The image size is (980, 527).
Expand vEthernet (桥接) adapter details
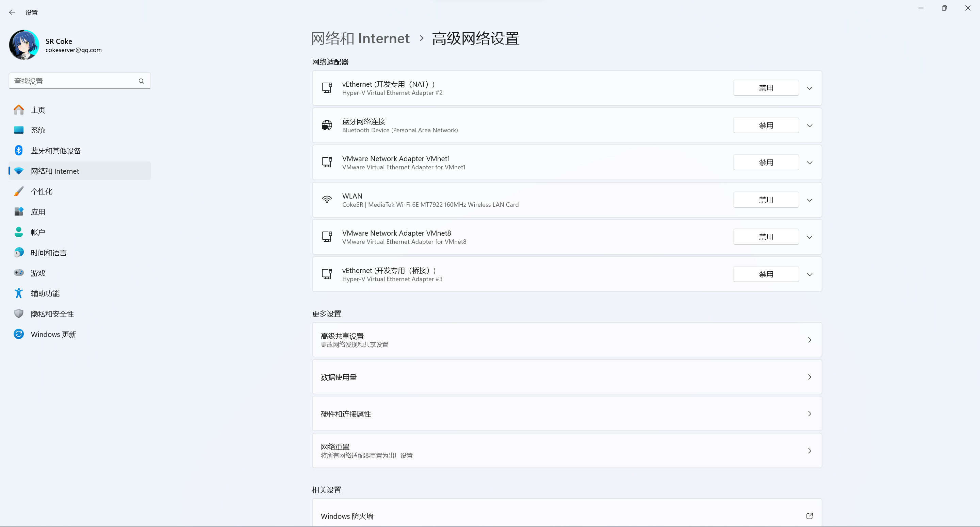coord(810,274)
